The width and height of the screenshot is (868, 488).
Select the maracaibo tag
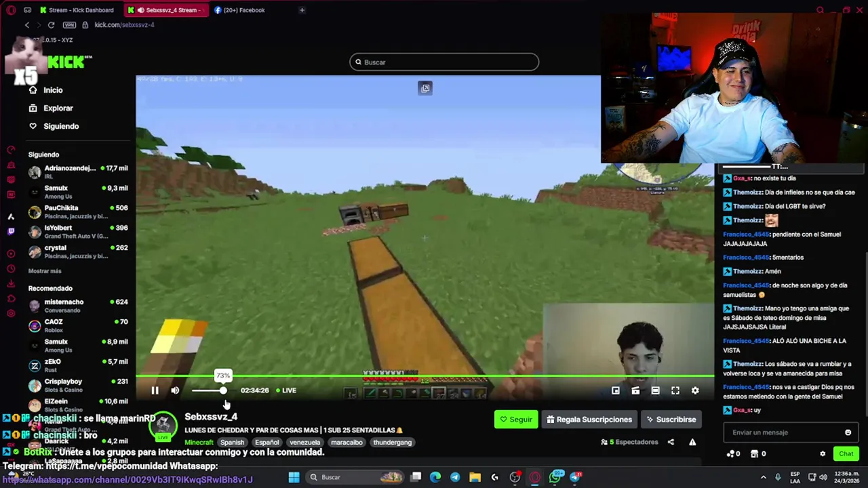coord(347,443)
